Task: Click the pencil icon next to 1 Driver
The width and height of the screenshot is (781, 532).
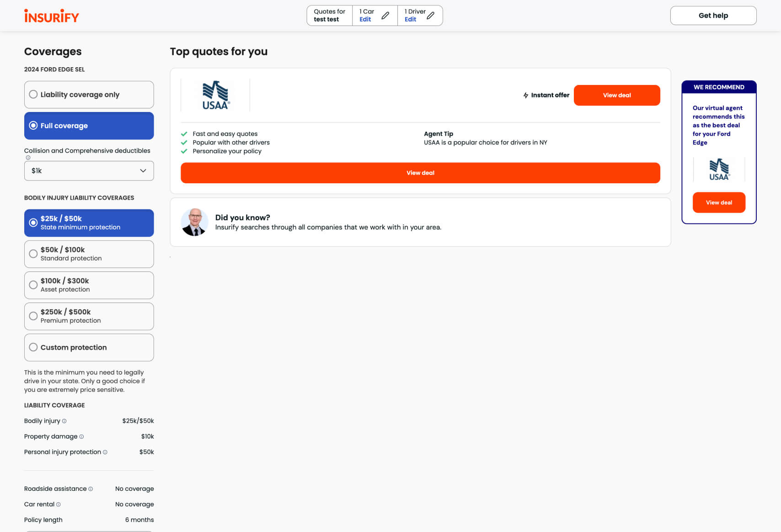Action: pyautogui.click(x=431, y=16)
